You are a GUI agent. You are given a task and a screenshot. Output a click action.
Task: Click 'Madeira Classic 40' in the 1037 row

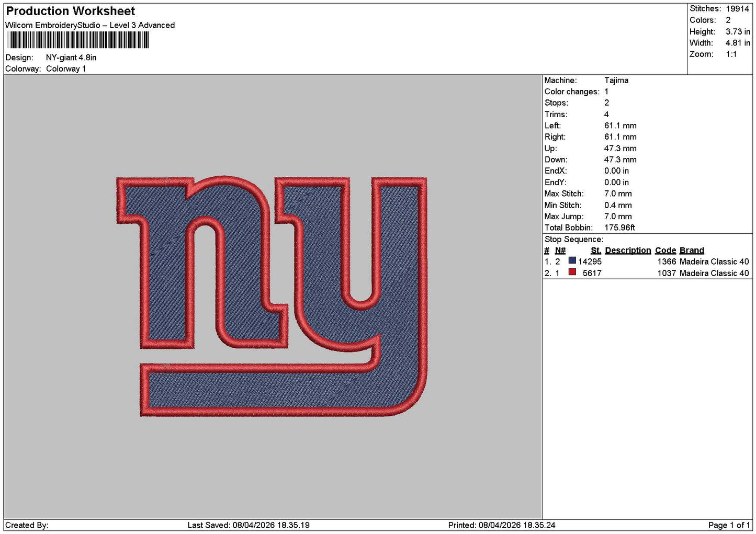(x=714, y=273)
